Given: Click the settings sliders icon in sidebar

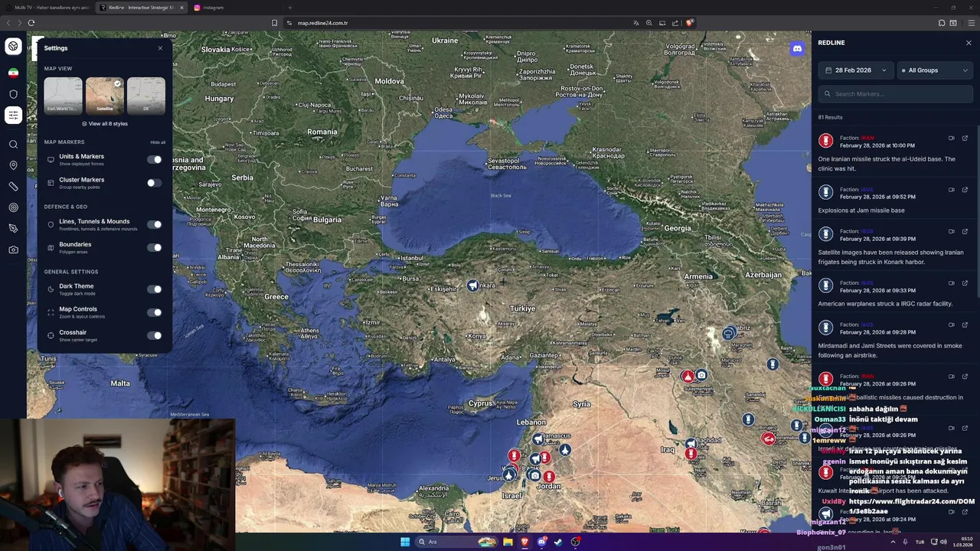Looking at the screenshot, I should coord(13,116).
